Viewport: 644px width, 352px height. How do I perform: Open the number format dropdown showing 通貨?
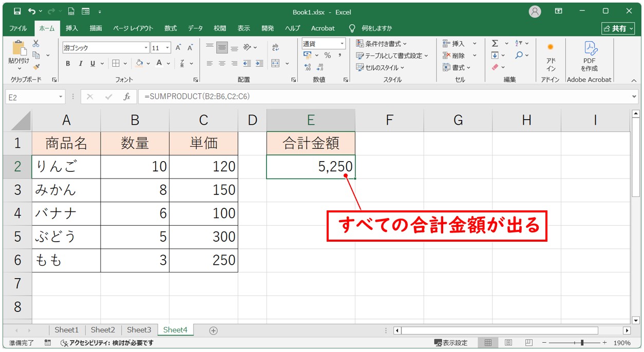(342, 44)
